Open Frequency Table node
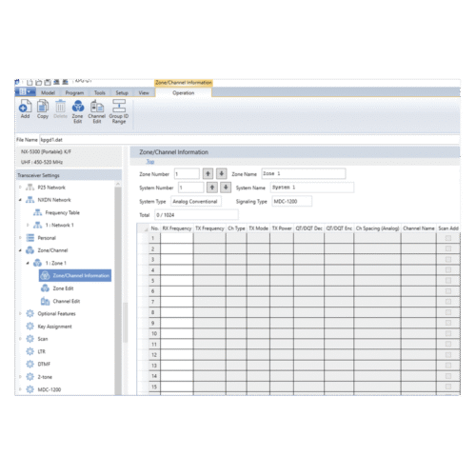The height and width of the screenshot is (476, 476). [62, 212]
